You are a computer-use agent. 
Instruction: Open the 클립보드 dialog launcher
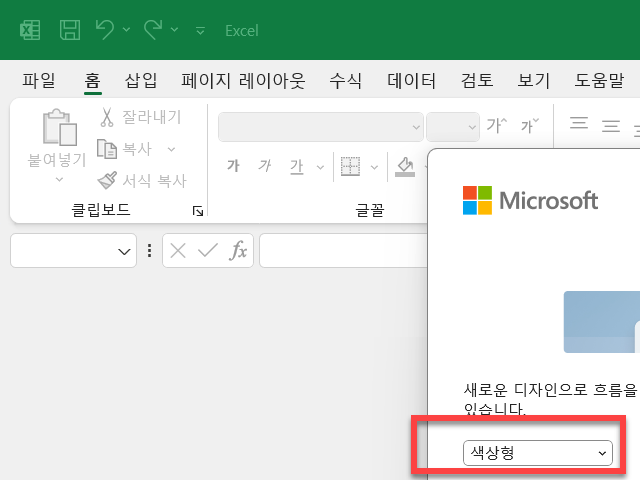tap(198, 211)
